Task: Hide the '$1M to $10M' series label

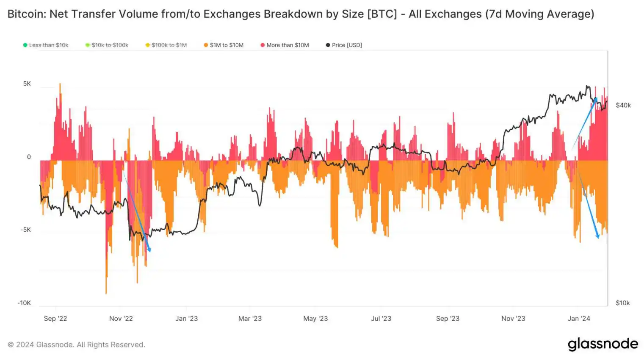Action: click(x=227, y=45)
